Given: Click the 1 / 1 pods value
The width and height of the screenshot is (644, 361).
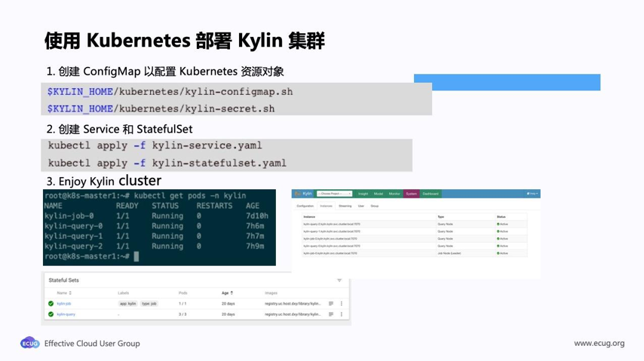Looking at the screenshot, I should [182, 304].
